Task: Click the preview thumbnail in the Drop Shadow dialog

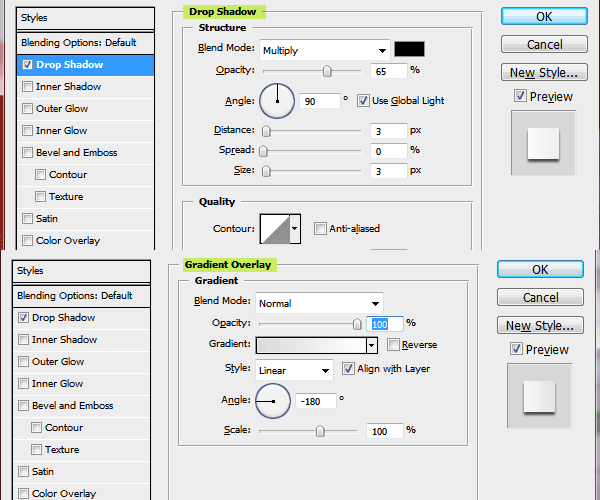Action: 543,144
